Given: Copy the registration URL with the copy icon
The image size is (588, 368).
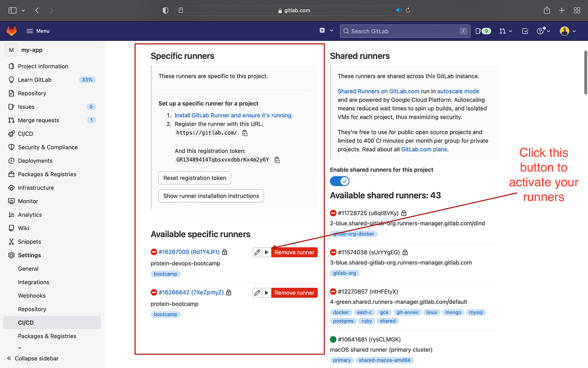Looking at the screenshot, I should click(x=245, y=133).
